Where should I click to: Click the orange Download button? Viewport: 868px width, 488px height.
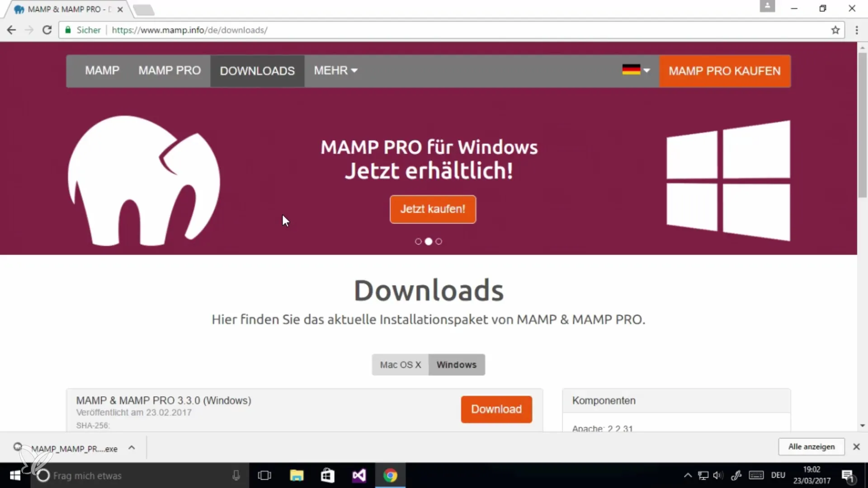[496, 409]
